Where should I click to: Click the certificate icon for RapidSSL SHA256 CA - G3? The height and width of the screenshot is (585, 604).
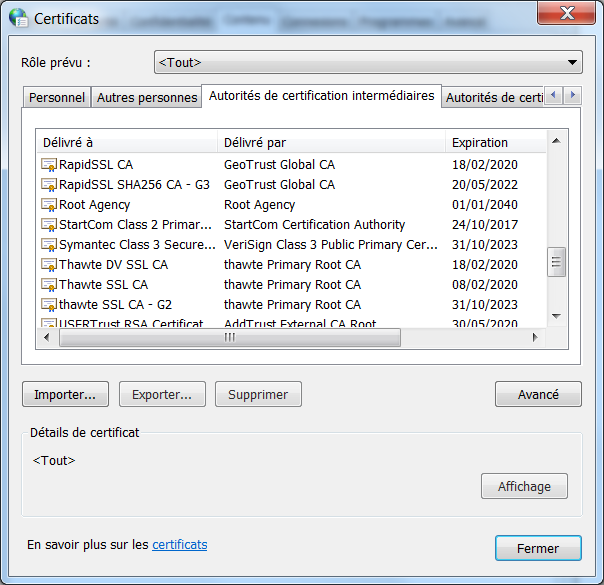click(x=49, y=185)
